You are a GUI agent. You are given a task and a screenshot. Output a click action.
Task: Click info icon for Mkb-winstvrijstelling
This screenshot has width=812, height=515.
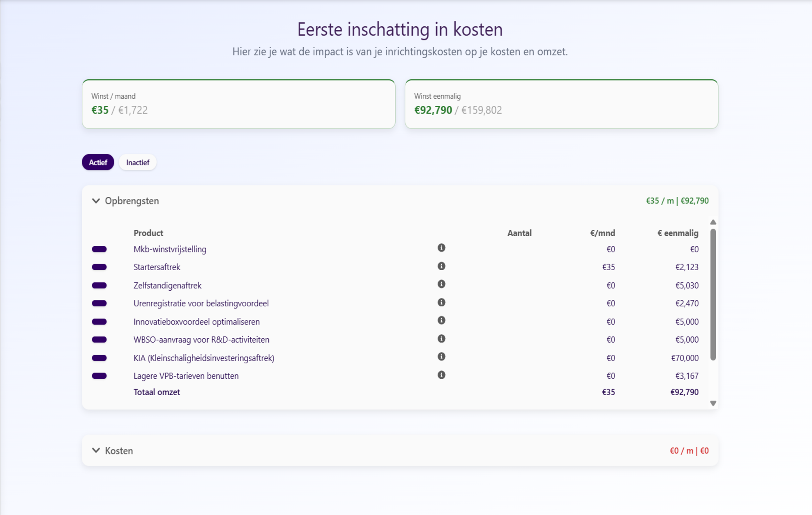tap(441, 248)
